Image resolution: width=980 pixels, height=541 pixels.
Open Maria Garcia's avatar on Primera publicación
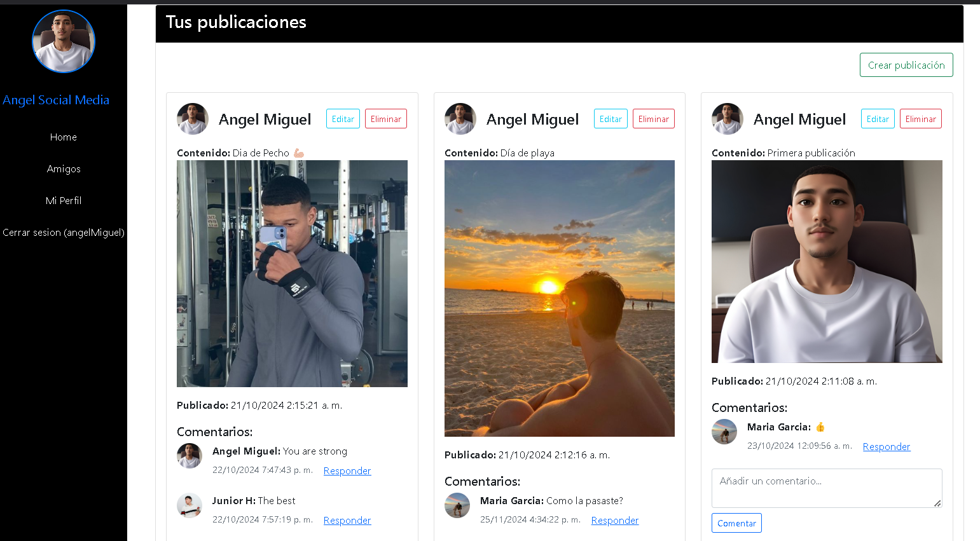[724, 432]
